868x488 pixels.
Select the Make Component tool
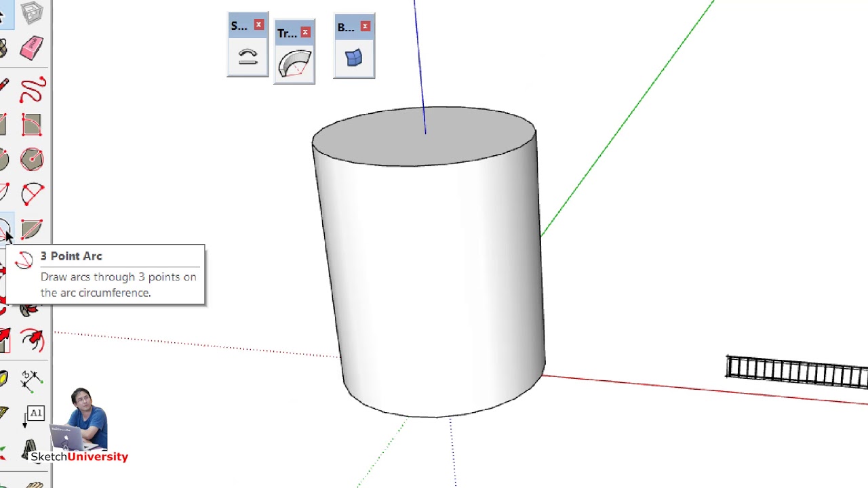[32, 12]
